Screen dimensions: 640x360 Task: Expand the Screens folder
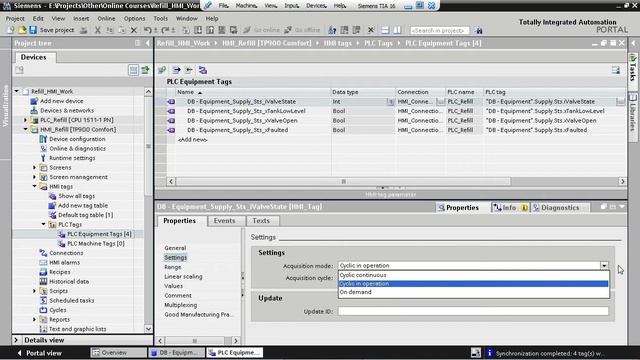[x=35, y=167]
